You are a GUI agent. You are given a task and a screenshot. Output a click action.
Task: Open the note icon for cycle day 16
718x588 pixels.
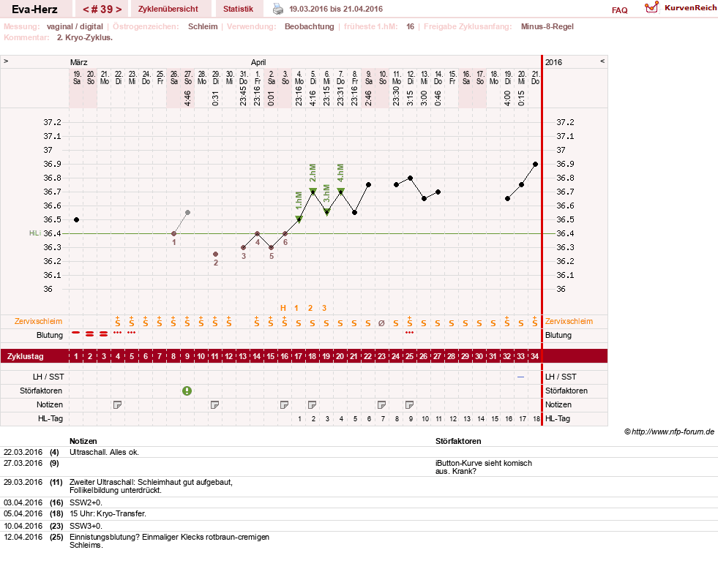pos(285,405)
